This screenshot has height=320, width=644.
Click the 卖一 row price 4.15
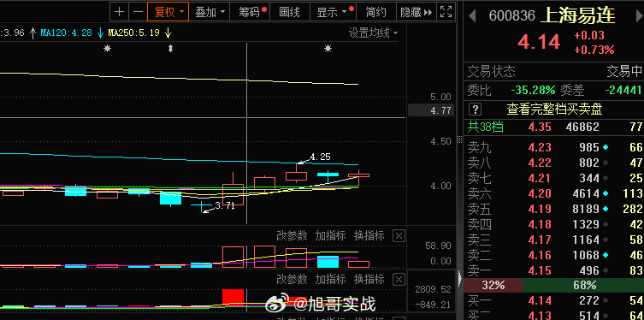540,270
